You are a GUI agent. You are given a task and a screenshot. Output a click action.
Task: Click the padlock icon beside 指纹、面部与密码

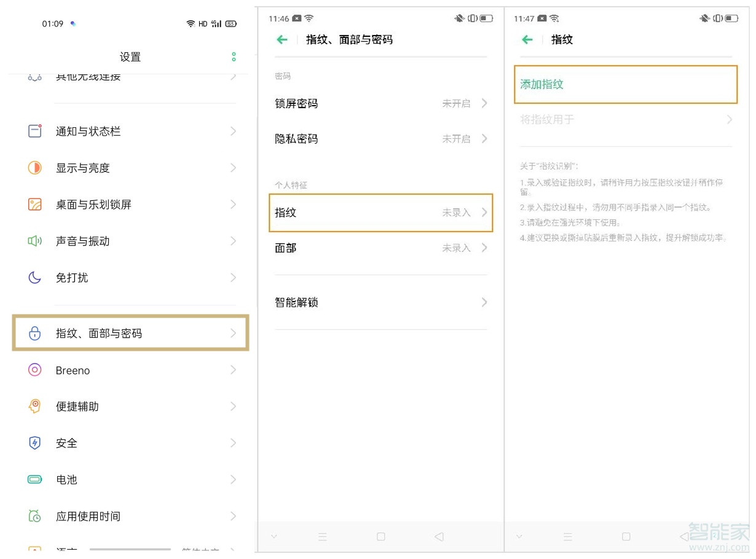coord(35,332)
